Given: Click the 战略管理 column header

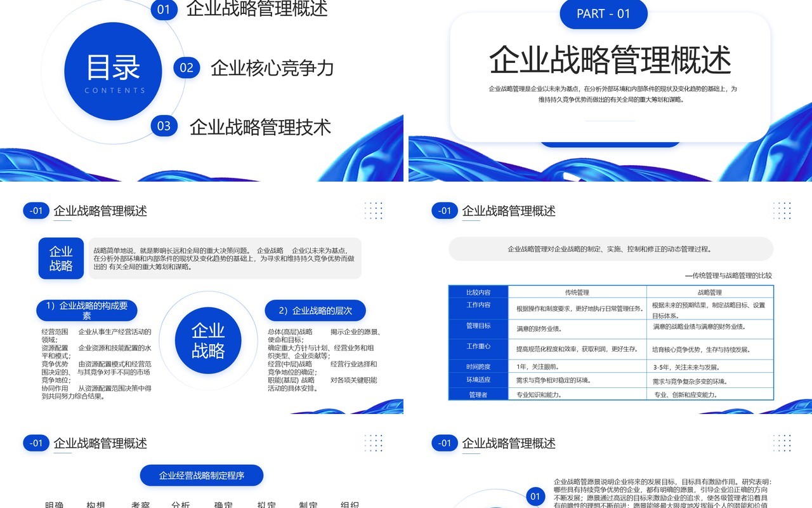Looking at the screenshot, I should point(710,292).
